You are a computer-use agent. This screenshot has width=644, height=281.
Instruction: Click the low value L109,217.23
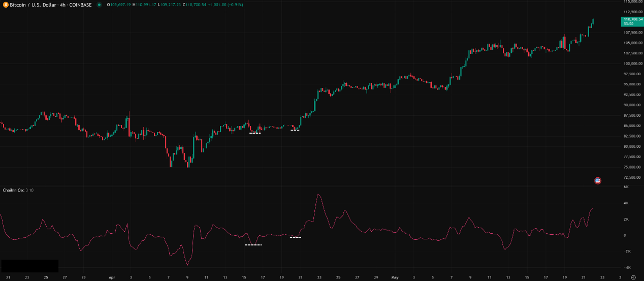[x=170, y=5]
